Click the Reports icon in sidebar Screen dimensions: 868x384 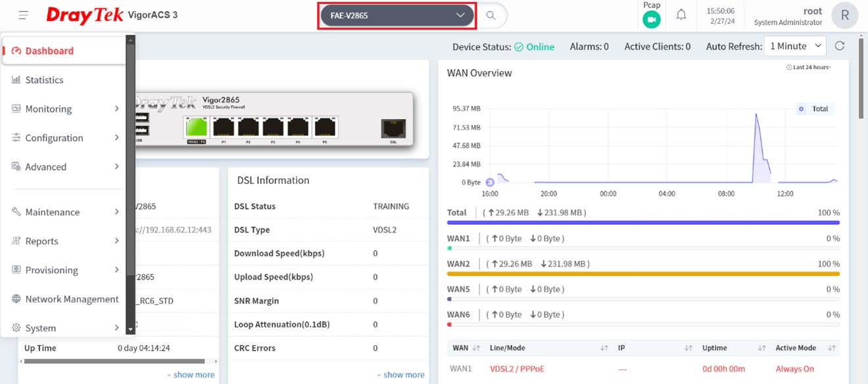pos(16,241)
